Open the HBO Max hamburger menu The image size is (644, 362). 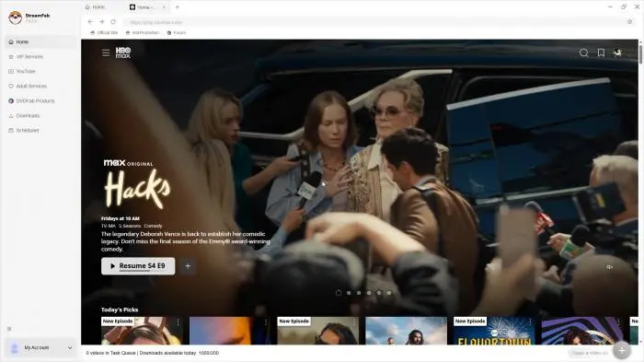(106, 53)
